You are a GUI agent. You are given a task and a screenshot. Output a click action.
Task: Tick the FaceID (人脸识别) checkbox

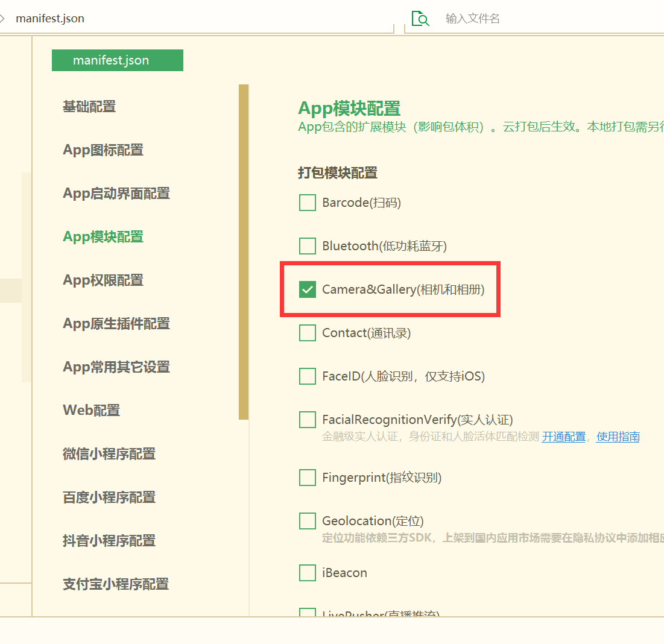(x=308, y=376)
